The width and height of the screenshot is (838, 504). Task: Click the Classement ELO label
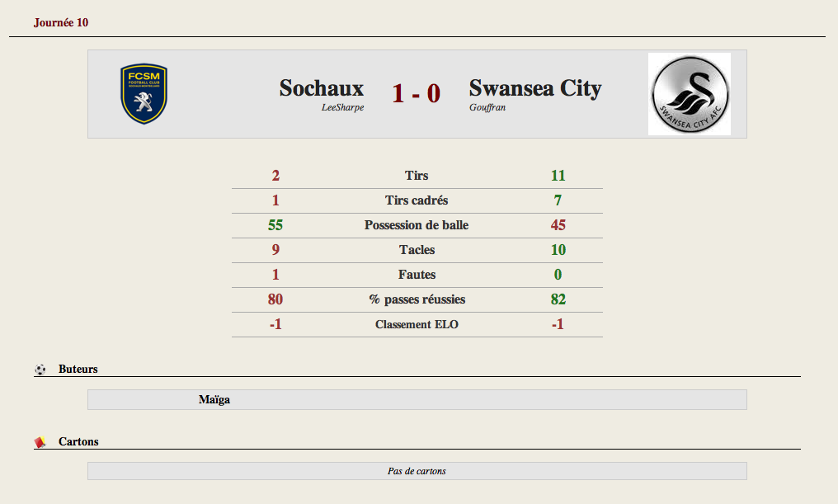417,324
